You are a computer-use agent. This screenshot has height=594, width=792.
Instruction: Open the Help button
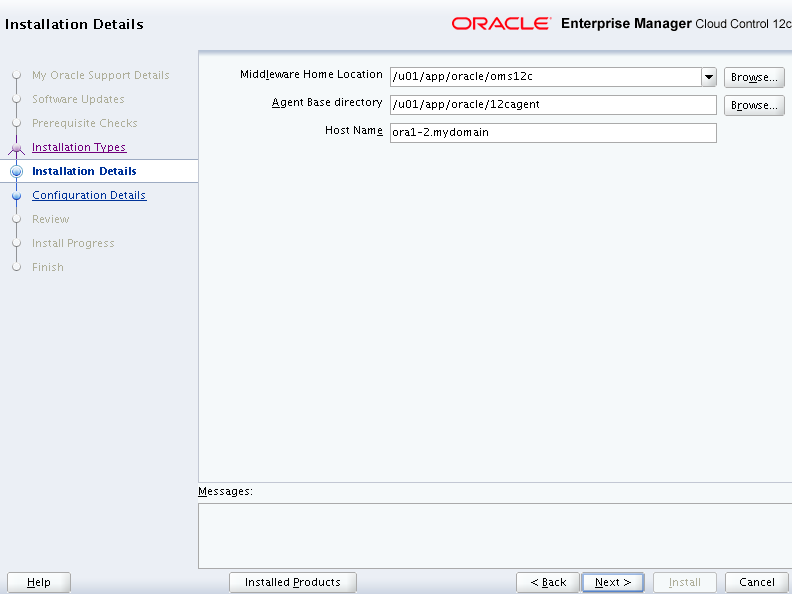point(39,582)
